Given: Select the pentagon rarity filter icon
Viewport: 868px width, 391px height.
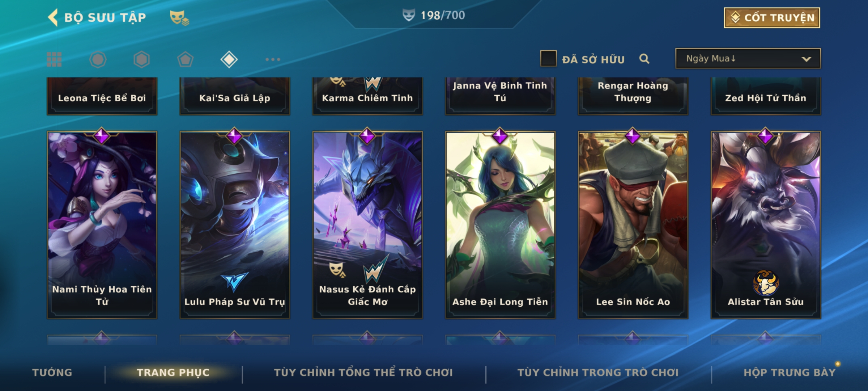Looking at the screenshot, I should (x=185, y=59).
